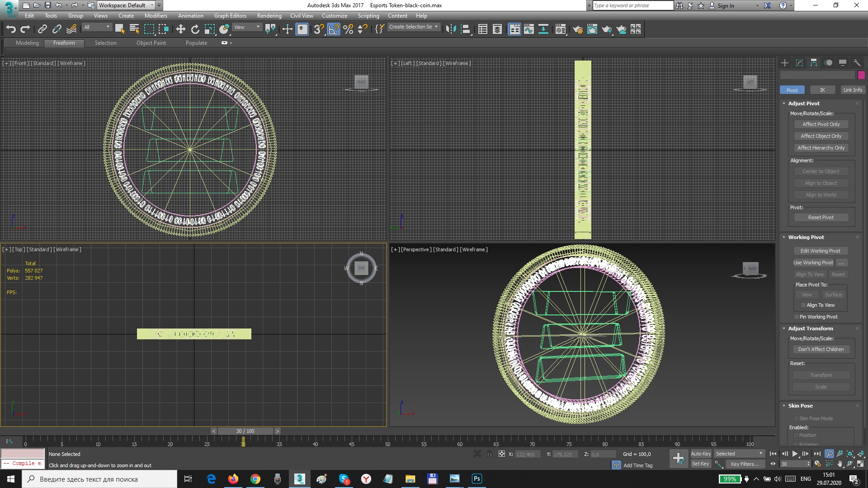Viewport: 868px width, 488px height.
Task: Click time slider showing 30 / 100
Action: coord(245,431)
